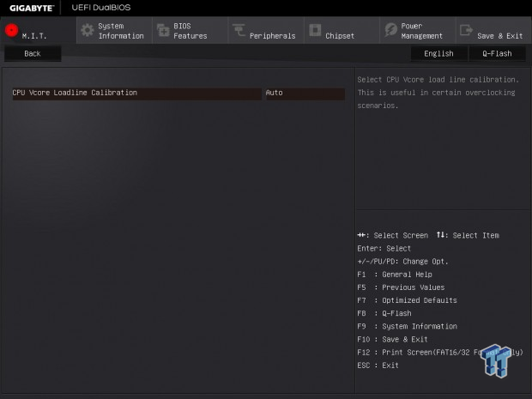
Task: Click the 'Enter: Select' hint line
Action: 384,248
